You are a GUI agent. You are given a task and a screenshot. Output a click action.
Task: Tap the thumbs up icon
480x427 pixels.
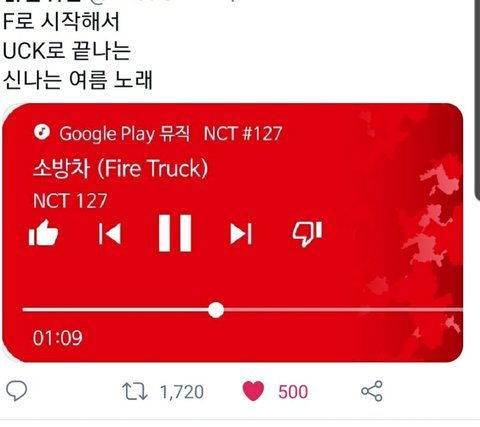43,233
